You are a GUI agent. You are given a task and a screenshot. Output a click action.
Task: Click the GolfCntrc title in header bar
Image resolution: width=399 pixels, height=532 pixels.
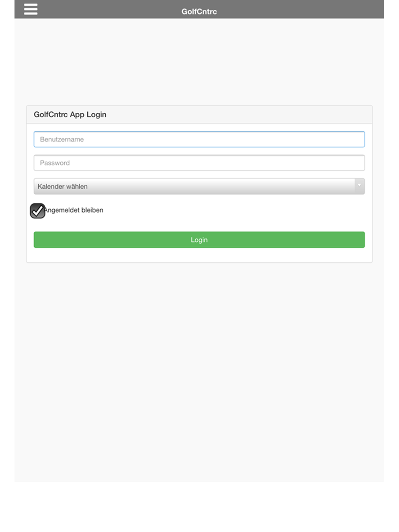199,12
